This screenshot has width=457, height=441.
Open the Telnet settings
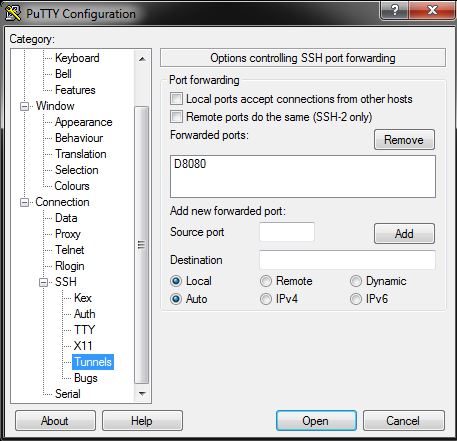point(70,250)
